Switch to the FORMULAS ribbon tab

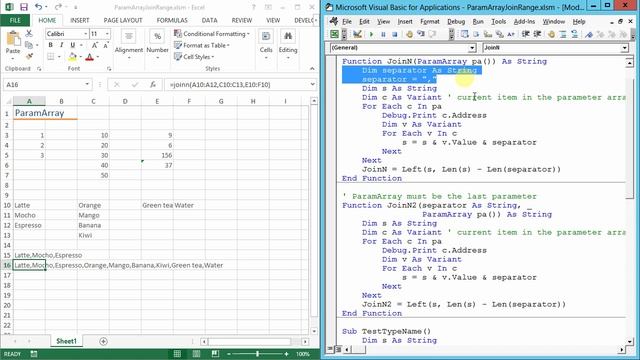[172, 20]
